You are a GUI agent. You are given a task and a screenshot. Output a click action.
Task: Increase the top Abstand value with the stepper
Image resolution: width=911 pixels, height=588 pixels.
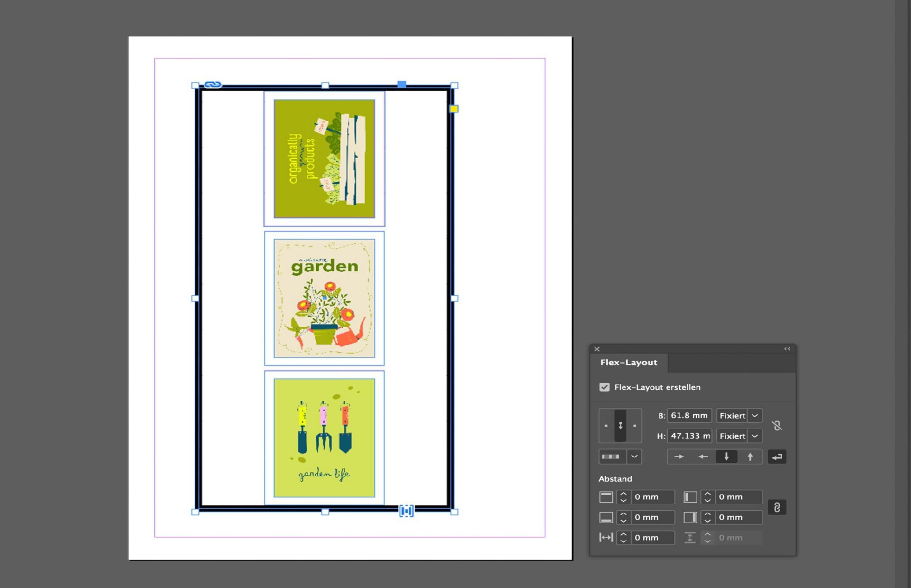(623, 494)
